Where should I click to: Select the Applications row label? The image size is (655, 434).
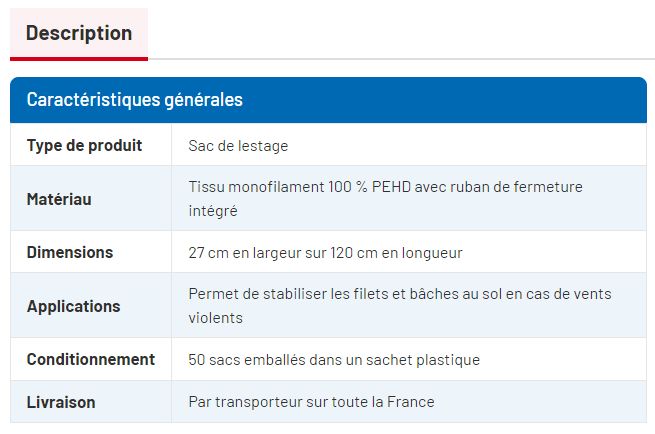tap(73, 306)
